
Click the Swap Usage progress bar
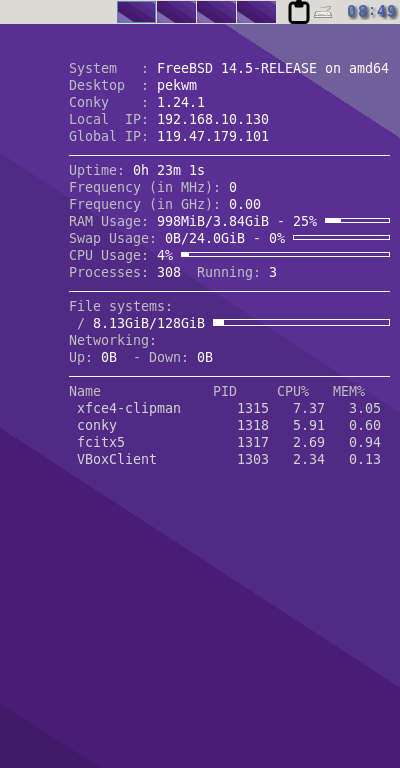[342, 238]
